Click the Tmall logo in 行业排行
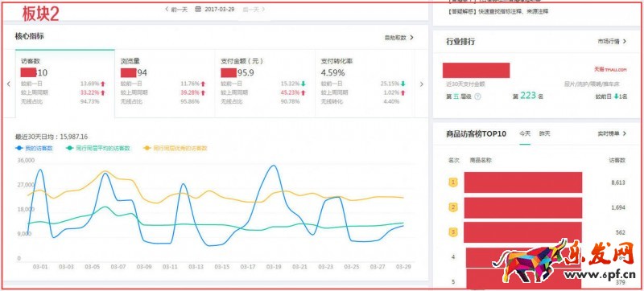Image resolution: width=644 pixels, height=291 pixels. pos(610,70)
